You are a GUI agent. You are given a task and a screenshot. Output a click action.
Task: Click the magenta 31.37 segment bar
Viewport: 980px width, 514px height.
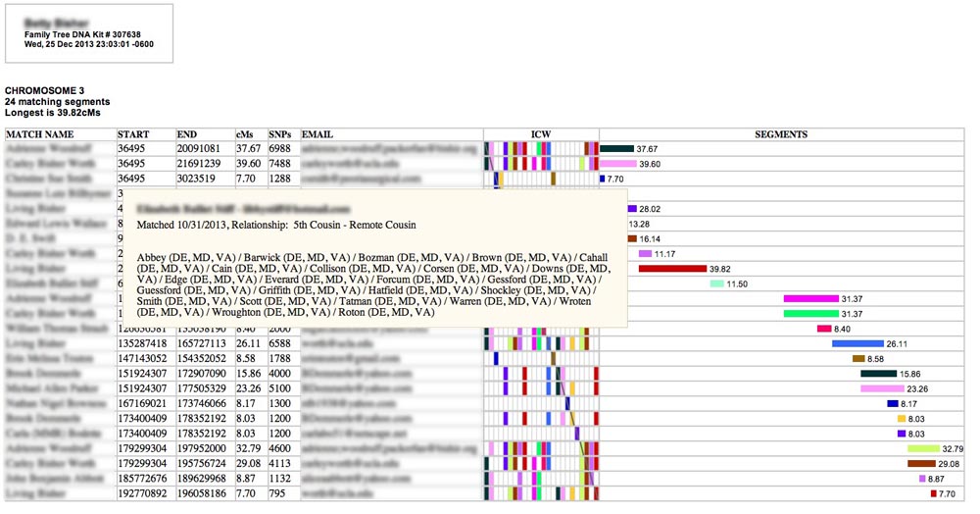[810, 299]
